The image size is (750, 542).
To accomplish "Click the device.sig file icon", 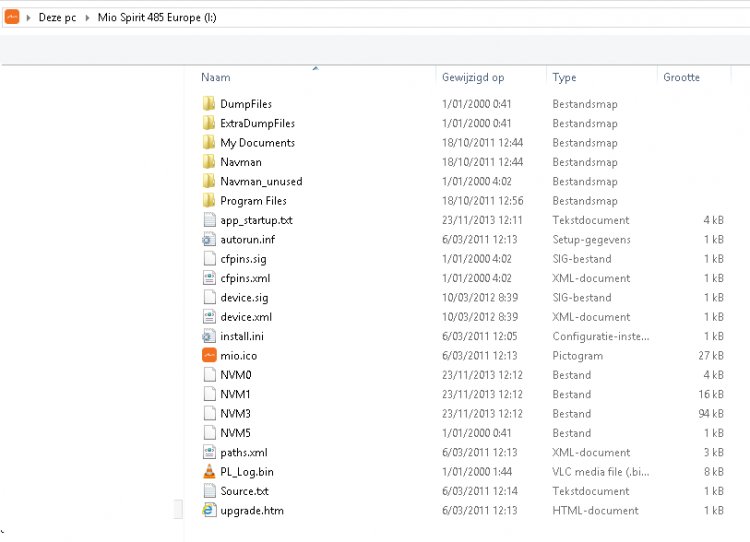I will click(x=209, y=298).
